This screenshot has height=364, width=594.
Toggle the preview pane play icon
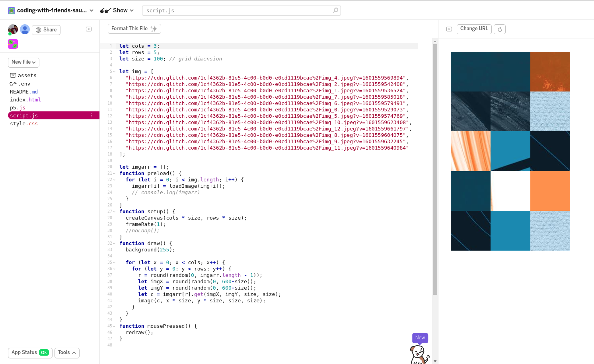pyautogui.click(x=449, y=29)
